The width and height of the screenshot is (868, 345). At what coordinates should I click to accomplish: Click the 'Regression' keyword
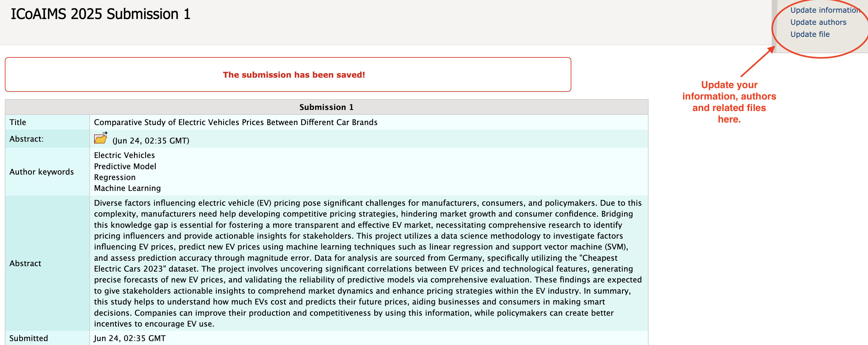click(115, 177)
